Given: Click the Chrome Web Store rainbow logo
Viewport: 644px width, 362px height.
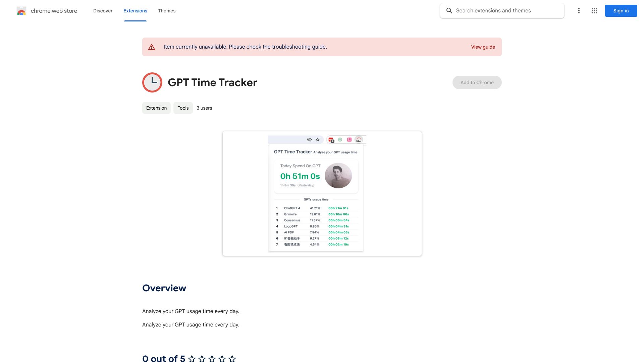Looking at the screenshot, I should pyautogui.click(x=21, y=11).
